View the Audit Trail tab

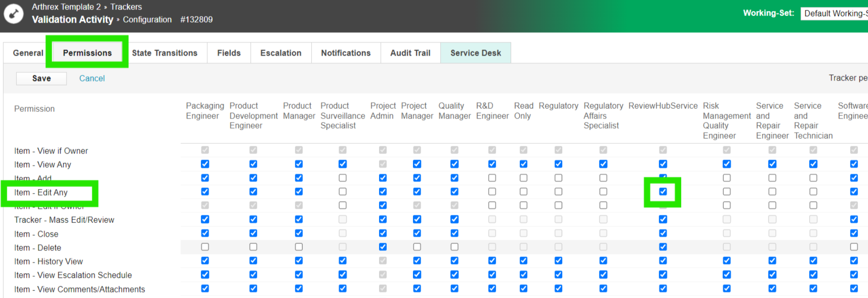410,53
